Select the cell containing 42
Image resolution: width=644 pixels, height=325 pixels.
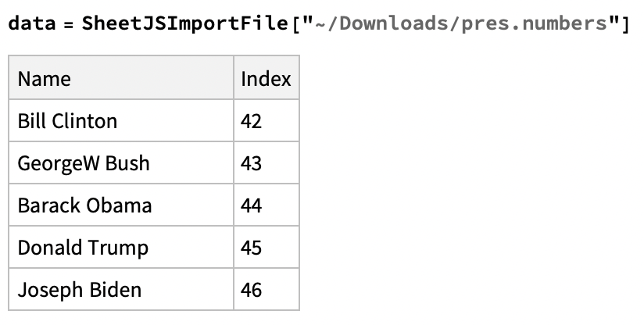point(252,121)
